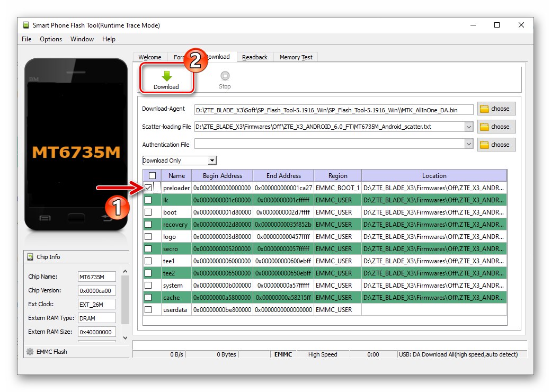Click the Extern RAM Size field 0x40000000
The height and width of the screenshot is (392, 551).
point(96,332)
